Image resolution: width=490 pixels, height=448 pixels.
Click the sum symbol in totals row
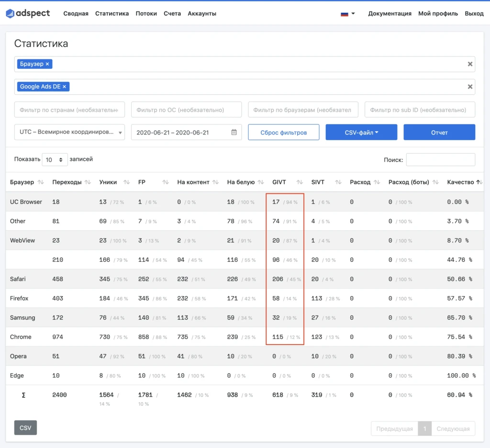23,395
